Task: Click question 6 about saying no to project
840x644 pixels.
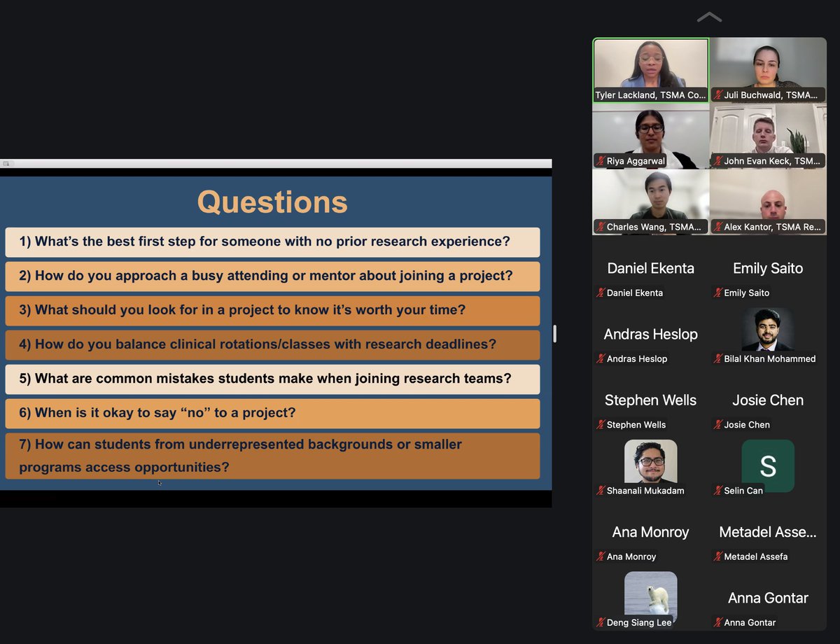Action: [x=272, y=414]
